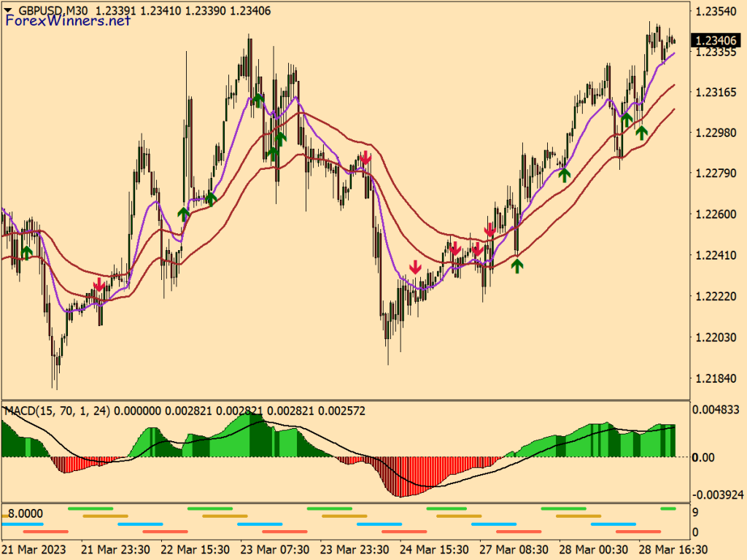
Task: Click the 1.22220 price axis label
Action: point(716,296)
